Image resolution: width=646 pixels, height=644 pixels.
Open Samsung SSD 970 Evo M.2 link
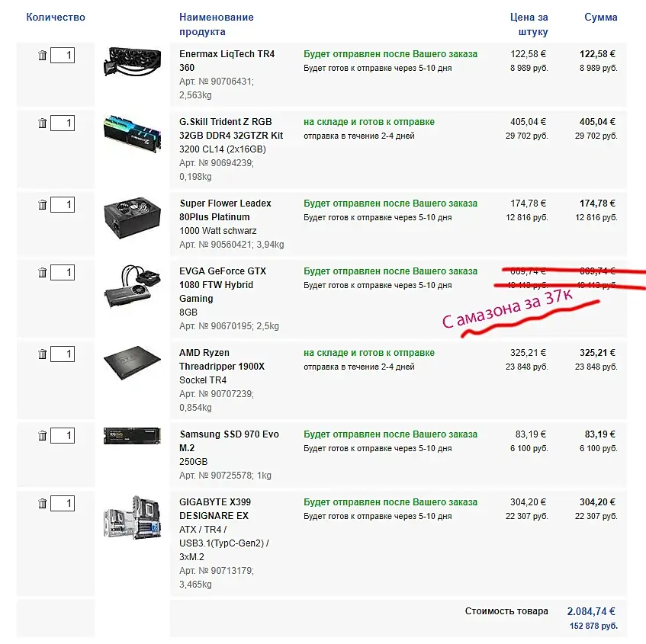[229, 441]
